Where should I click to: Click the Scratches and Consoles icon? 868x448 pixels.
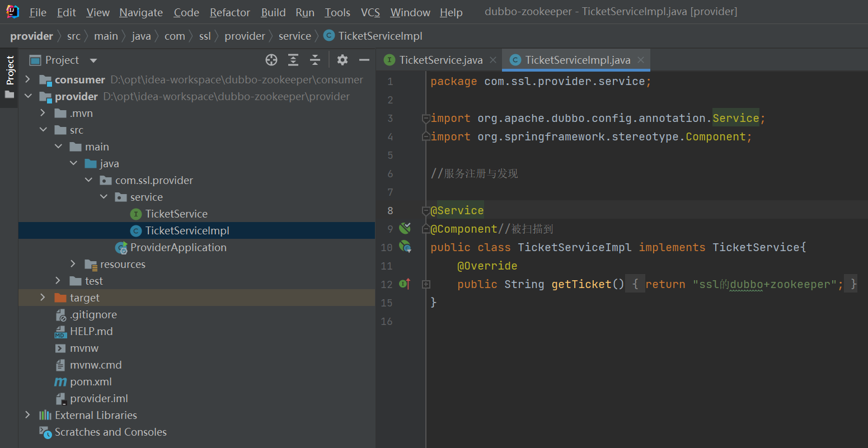[45, 432]
